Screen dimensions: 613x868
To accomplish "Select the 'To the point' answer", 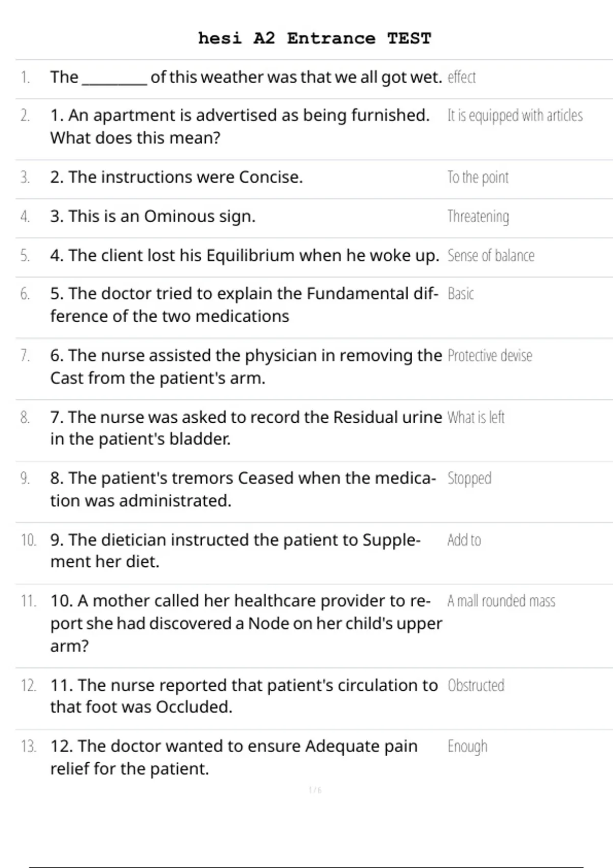I will [x=478, y=177].
